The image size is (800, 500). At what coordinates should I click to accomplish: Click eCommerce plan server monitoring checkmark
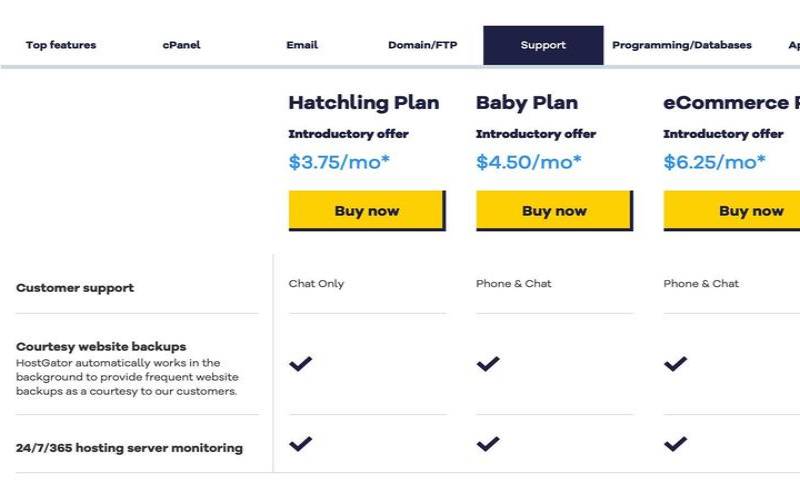click(x=675, y=444)
